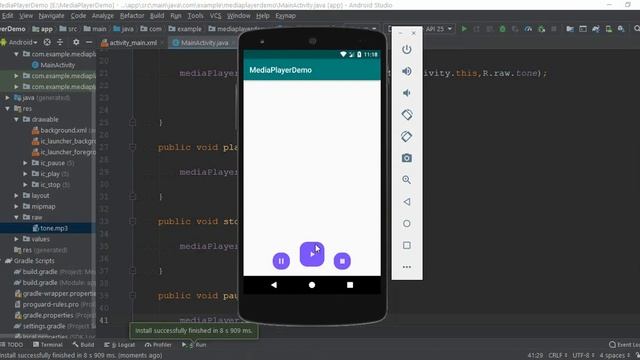Open the Build tool window
640x360 pixels.
(x=83, y=345)
